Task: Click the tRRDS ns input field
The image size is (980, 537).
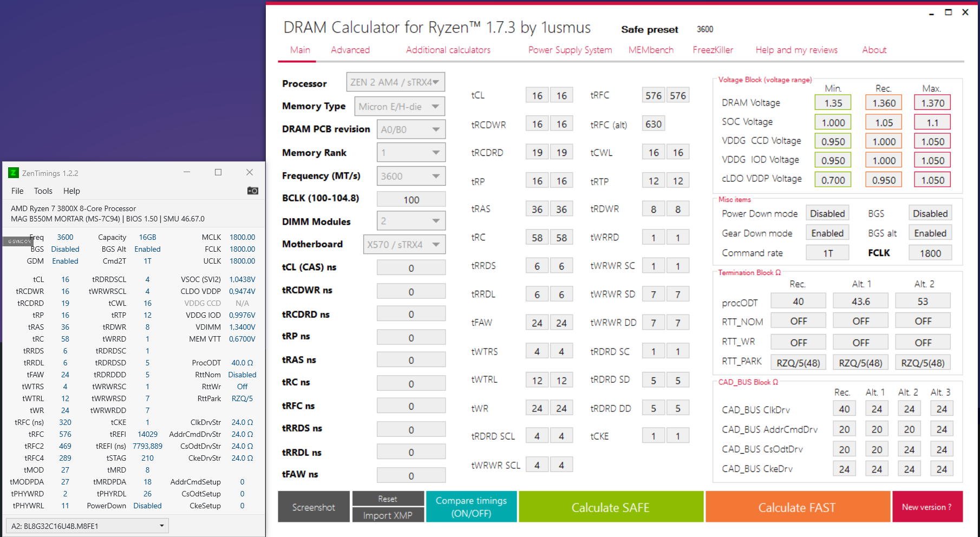Action: [x=411, y=429]
